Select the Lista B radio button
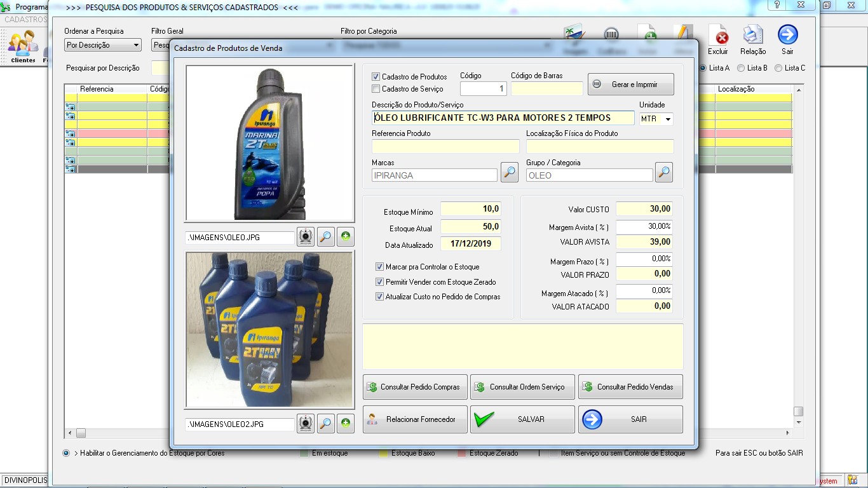The width and height of the screenshot is (868, 488). (741, 68)
